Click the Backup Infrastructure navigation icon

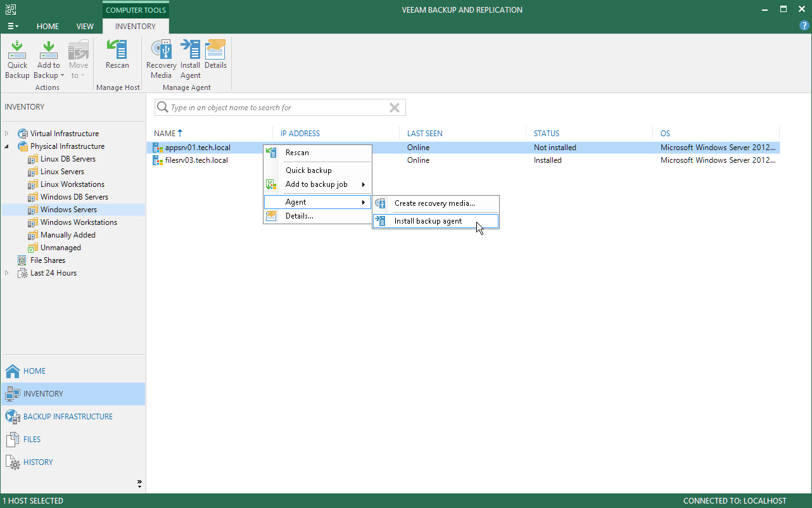(x=13, y=417)
